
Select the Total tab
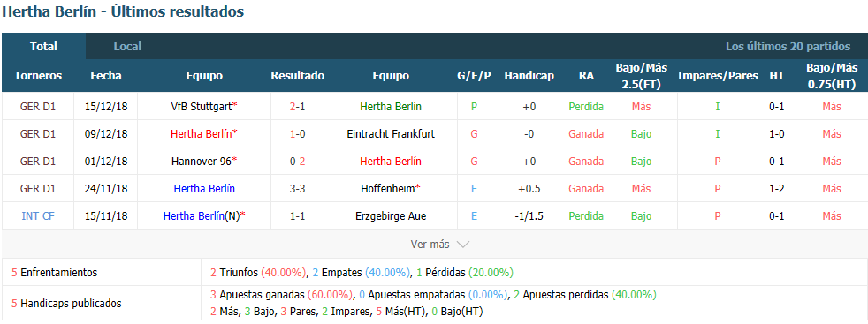click(x=43, y=47)
